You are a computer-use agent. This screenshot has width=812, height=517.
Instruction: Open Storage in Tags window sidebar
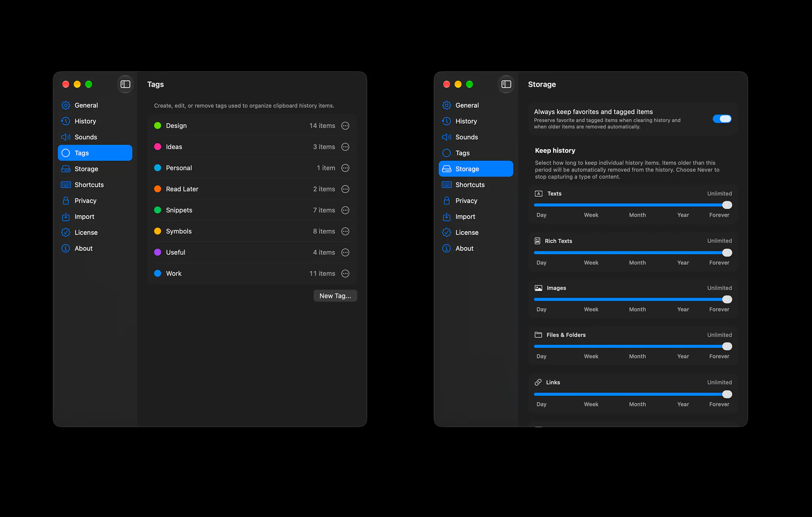tap(95, 169)
